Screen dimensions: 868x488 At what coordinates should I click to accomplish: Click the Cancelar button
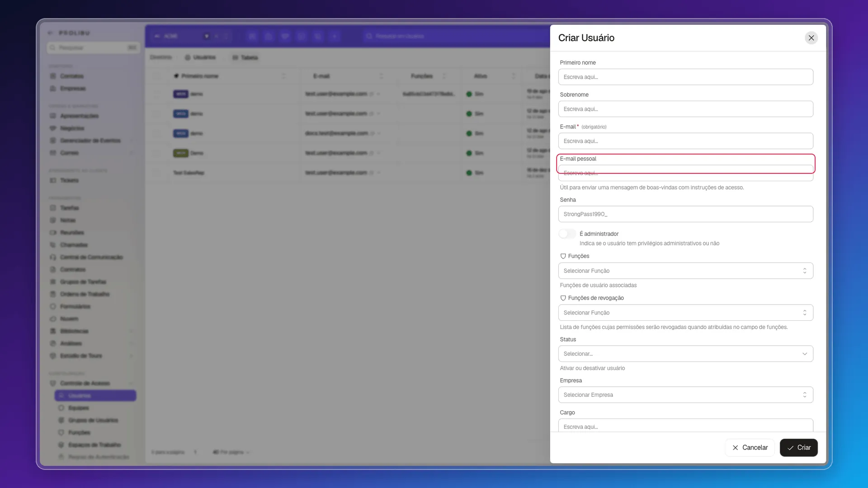tap(750, 448)
